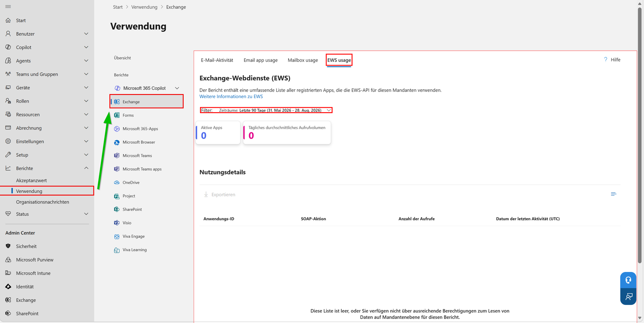
Task: Switch to the E-Mail-Aktivität tab
Action: tap(217, 60)
